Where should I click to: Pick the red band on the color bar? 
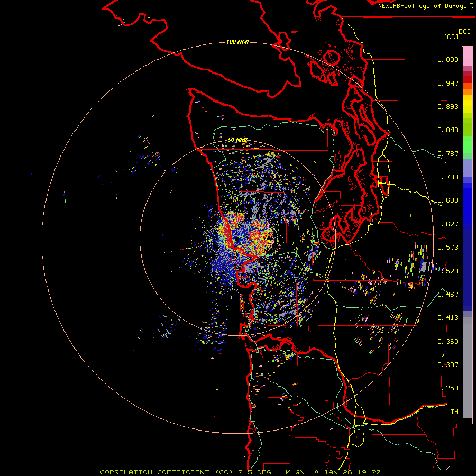467,79
